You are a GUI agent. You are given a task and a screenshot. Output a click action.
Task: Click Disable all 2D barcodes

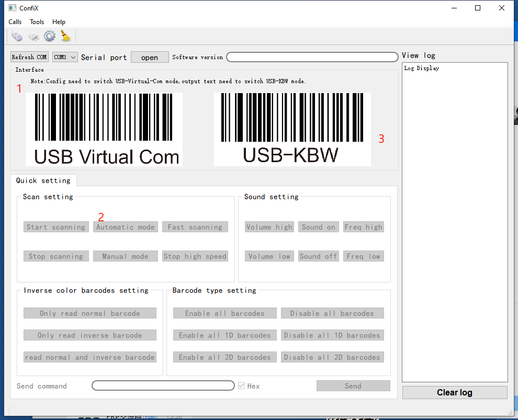tap(332, 357)
